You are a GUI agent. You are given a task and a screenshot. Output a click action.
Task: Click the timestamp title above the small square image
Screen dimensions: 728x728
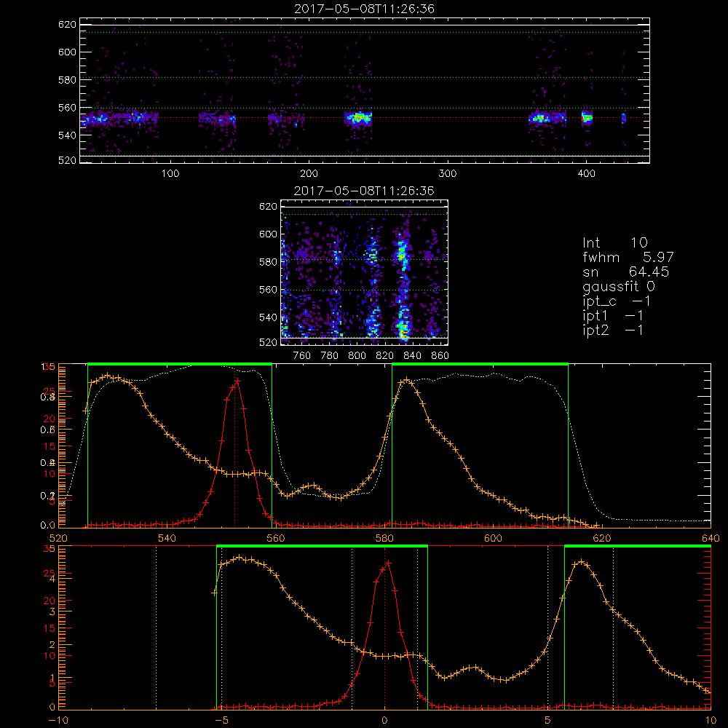point(364,191)
